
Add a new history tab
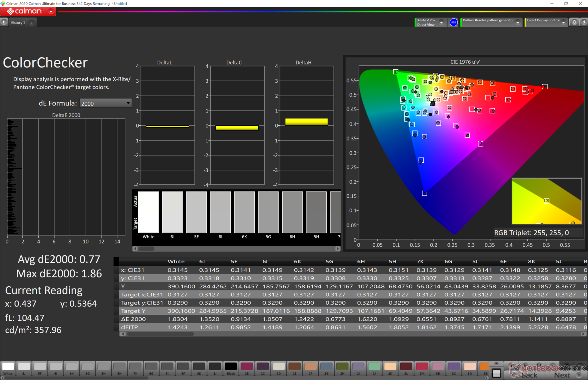32,23
